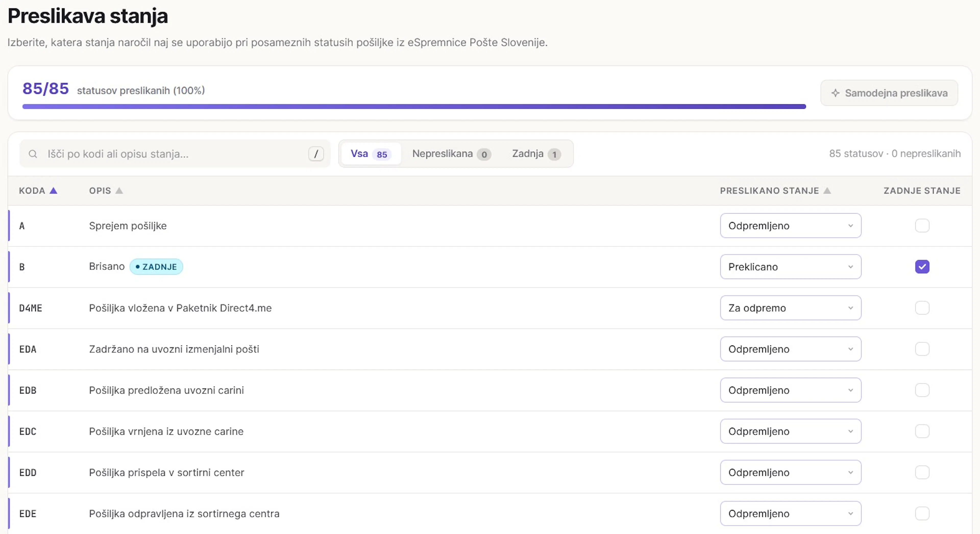
Task: Switch to the Nepreslikana tab
Action: [x=451, y=154]
